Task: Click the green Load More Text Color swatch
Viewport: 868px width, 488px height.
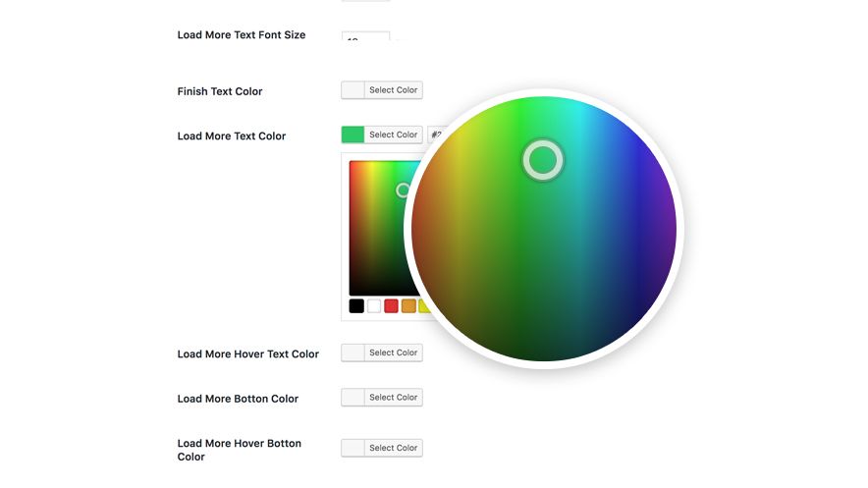Action: (353, 135)
